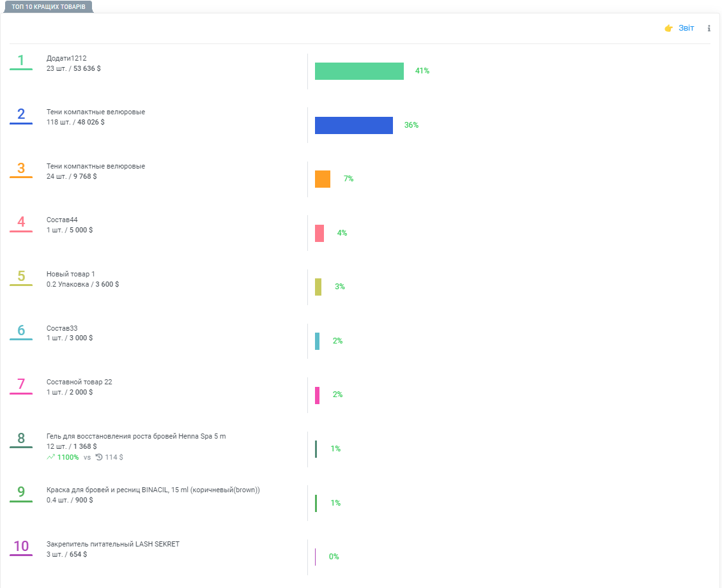Click the 24 шт. / 9 768 $ value
The height and width of the screenshot is (588, 722).
[x=72, y=176]
